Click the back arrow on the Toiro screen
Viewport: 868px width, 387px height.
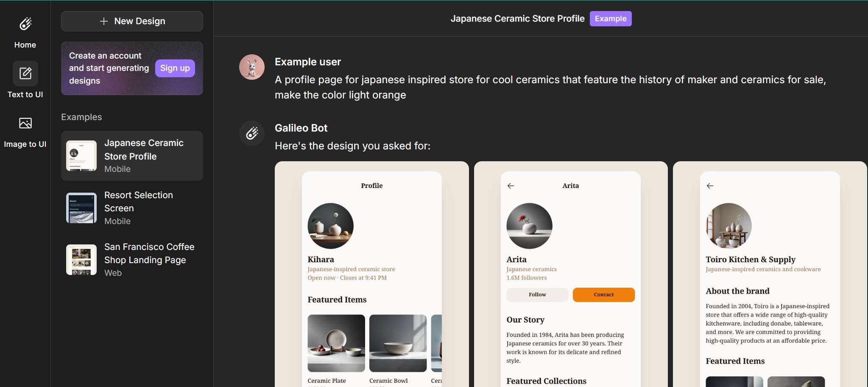pyautogui.click(x=710, y=186)
